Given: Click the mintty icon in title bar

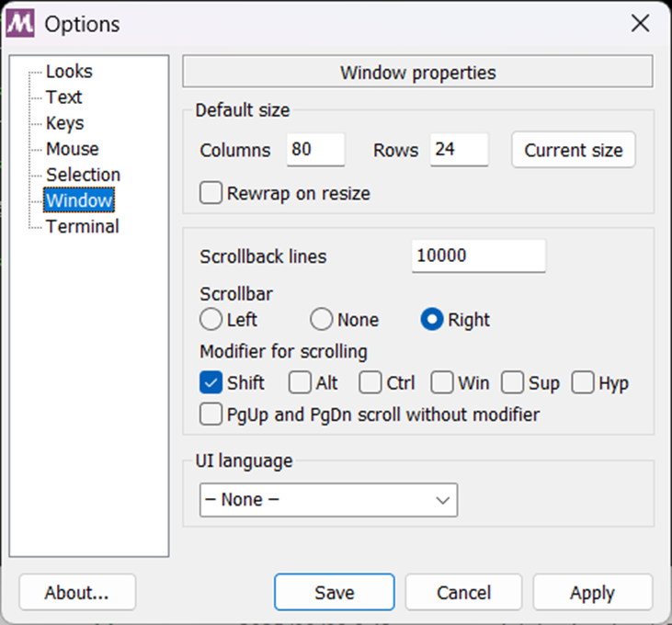Looking at the screenshot, I should coord(19,24).
